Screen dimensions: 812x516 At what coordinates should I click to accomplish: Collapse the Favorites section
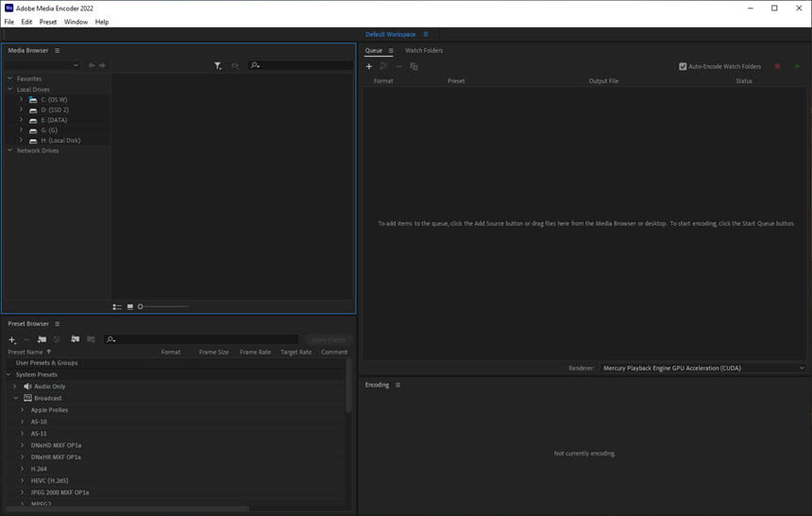point(9,78)
